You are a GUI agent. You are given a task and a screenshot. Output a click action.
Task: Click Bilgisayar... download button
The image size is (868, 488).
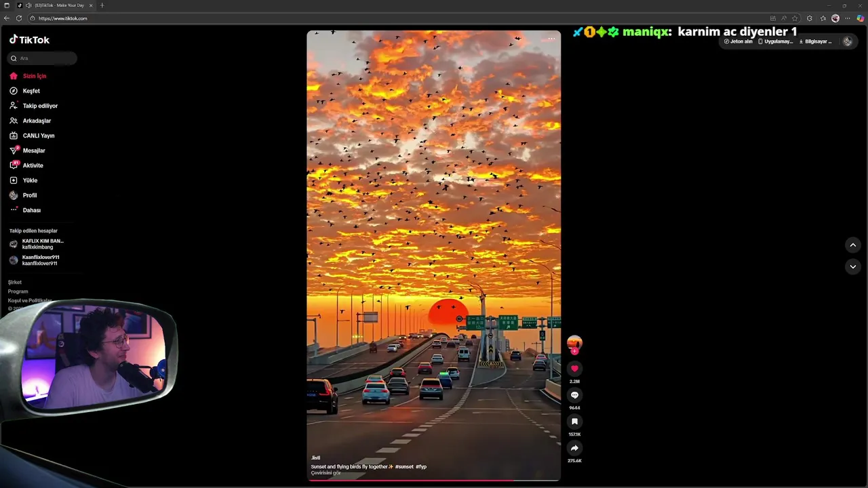815,41
